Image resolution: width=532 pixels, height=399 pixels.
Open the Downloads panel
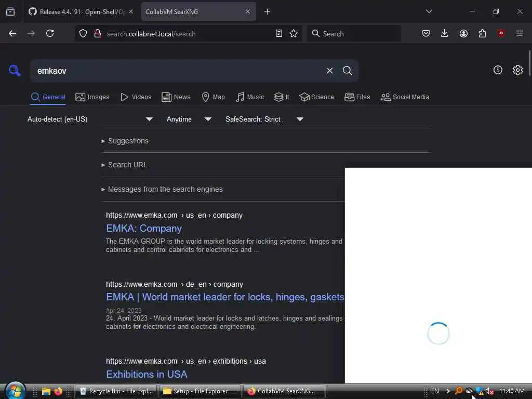click(445, 33)
